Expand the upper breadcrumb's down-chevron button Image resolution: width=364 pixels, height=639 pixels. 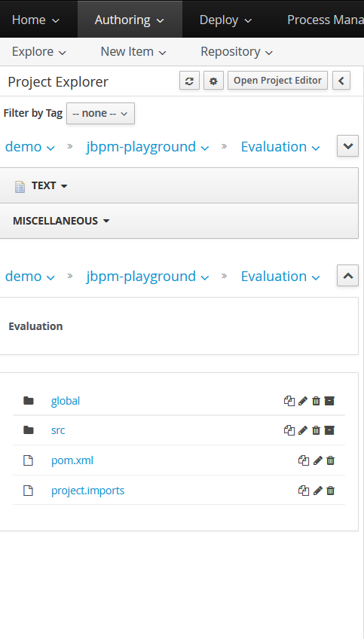coord(347,146)
